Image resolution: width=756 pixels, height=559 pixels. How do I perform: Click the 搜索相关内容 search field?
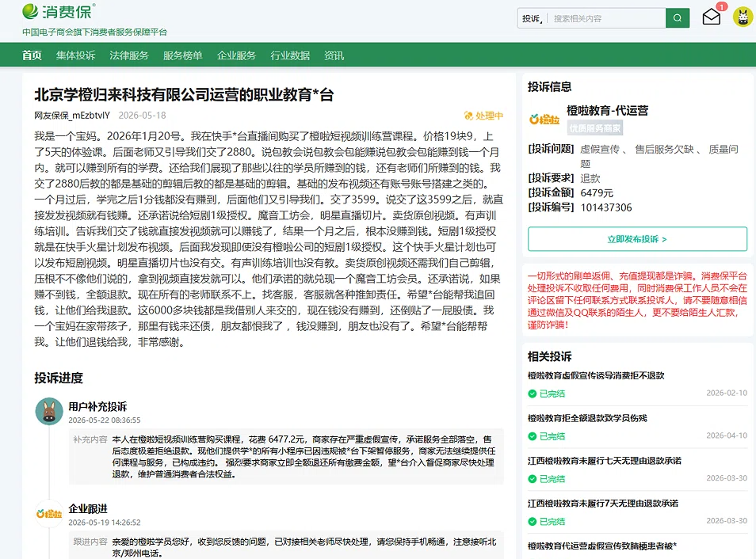pos(606,18)
